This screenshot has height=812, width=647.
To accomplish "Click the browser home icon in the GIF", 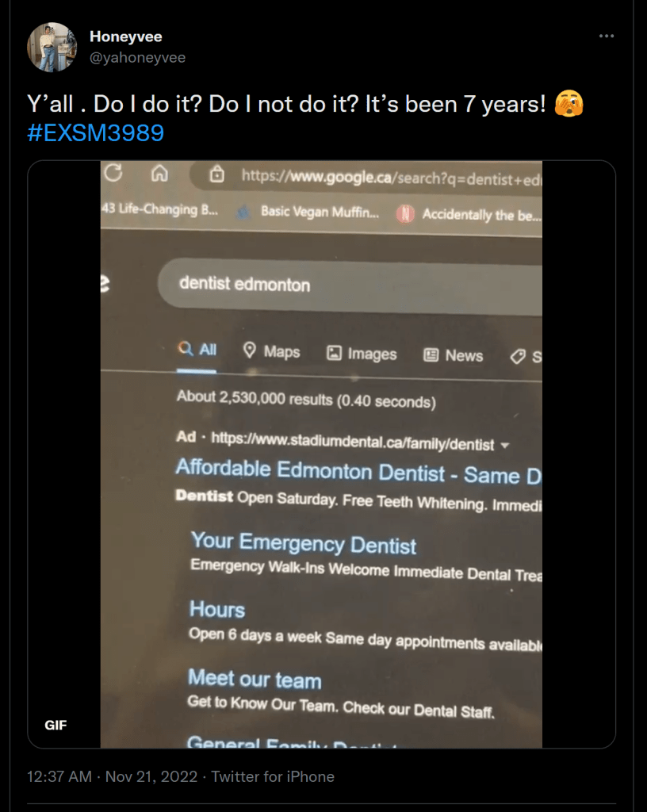I will pos(159,173).
